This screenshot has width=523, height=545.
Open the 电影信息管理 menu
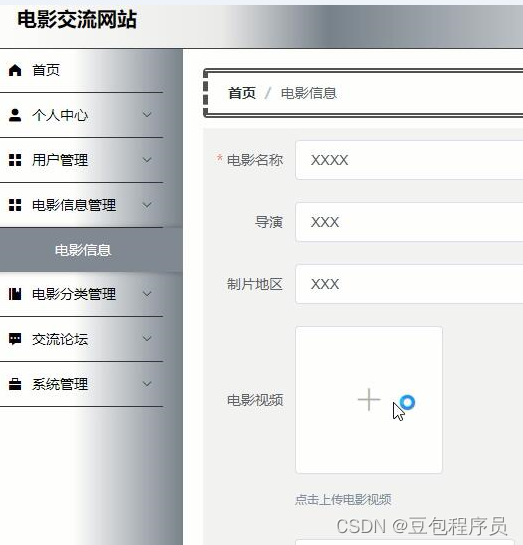[x=81, y=205]
